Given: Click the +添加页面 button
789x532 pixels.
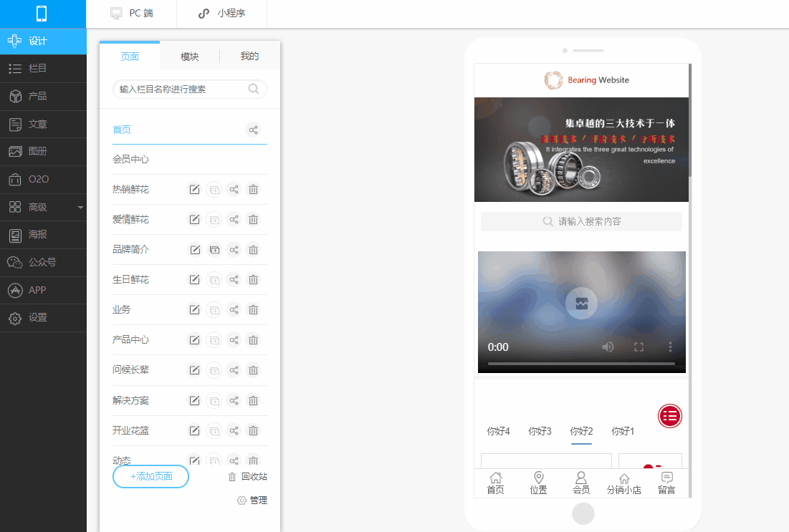Looking at the screenshot, I should (151, 476).
